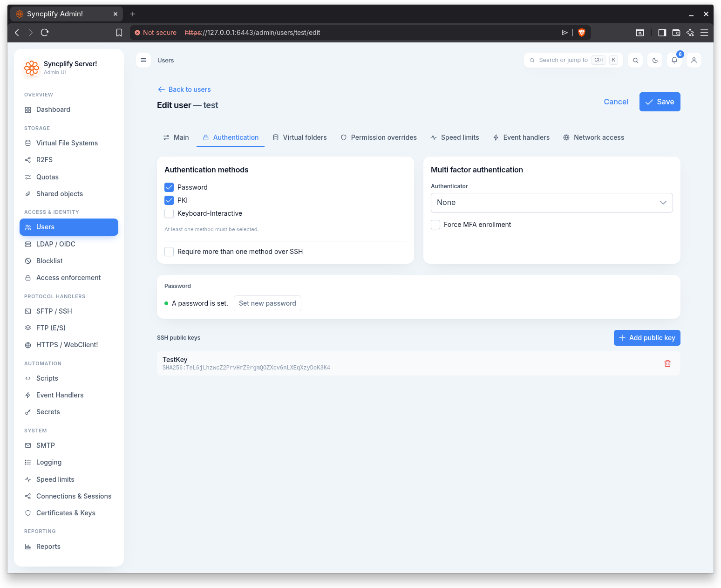Toggle the sidebar hamburger menu
The image size is (721, 588).
click(143, 60)
